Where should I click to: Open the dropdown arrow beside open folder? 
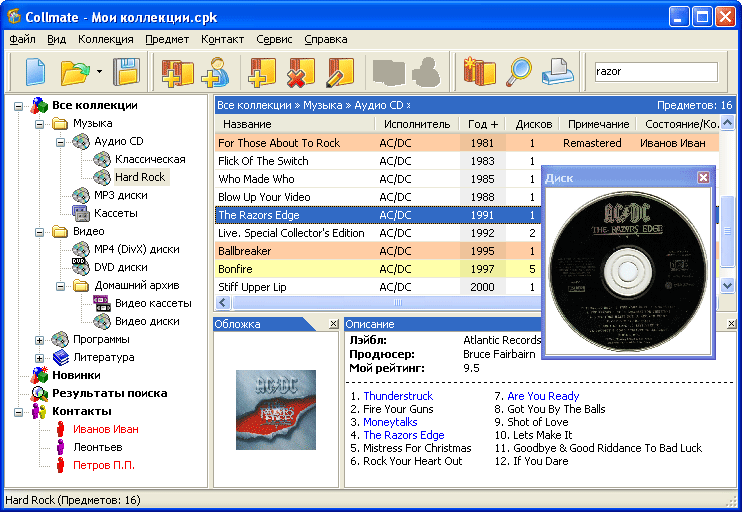(x=99, y=72)
